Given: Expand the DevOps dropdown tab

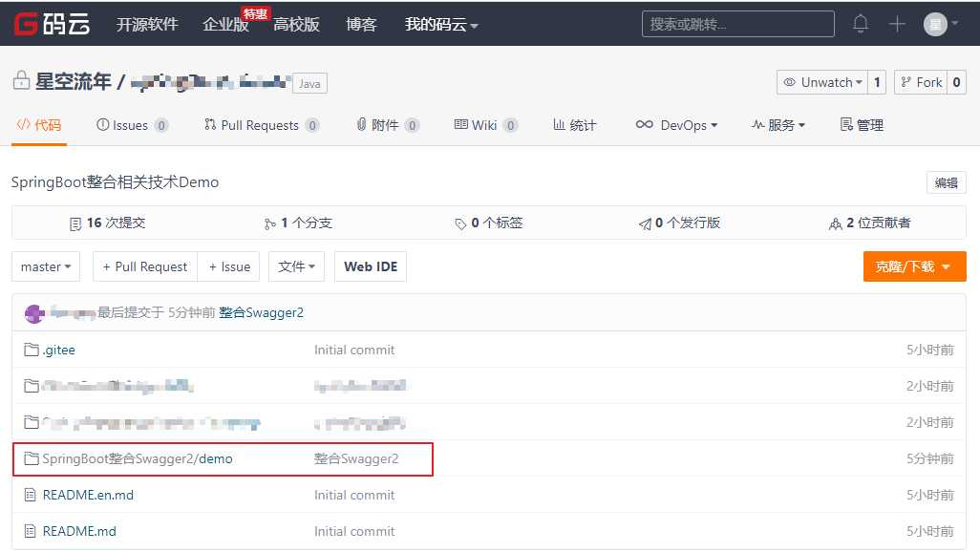Looking at the screenshot, I should (676, 125).
